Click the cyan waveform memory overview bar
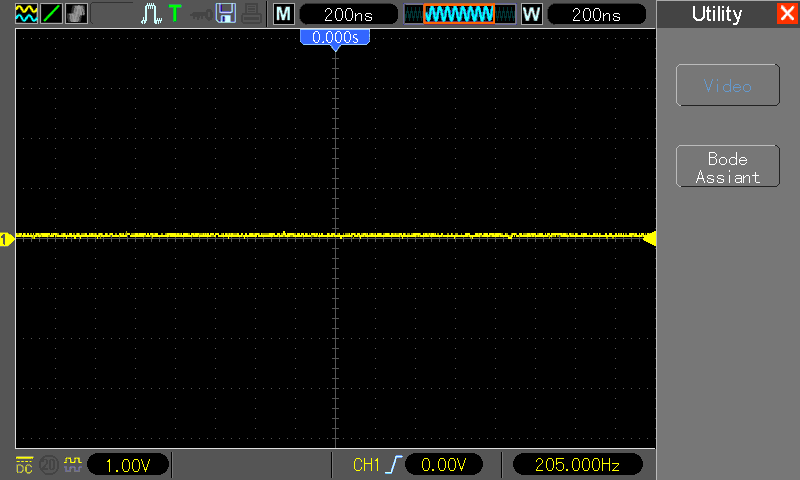The image size is (800, 480). coord(459,14)
